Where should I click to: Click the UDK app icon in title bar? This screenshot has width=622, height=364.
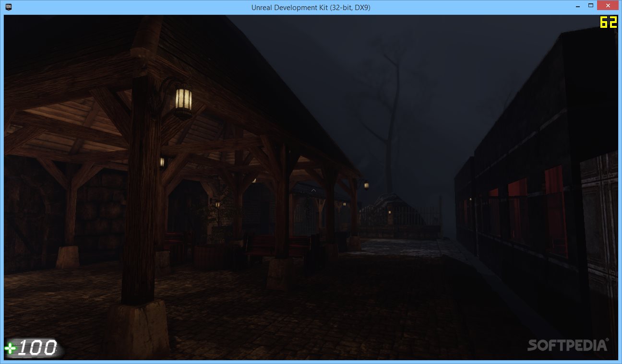click(x=9, y=7)
